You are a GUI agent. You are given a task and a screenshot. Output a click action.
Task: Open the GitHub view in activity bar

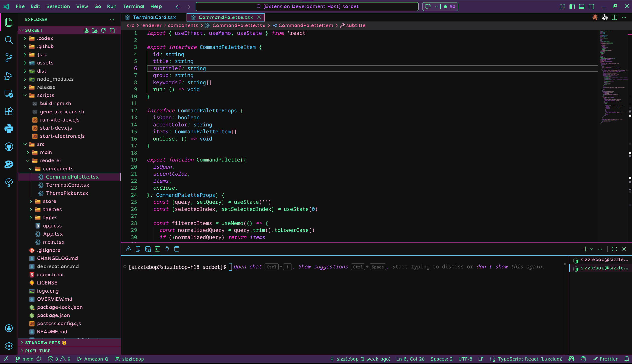point(9,147)
